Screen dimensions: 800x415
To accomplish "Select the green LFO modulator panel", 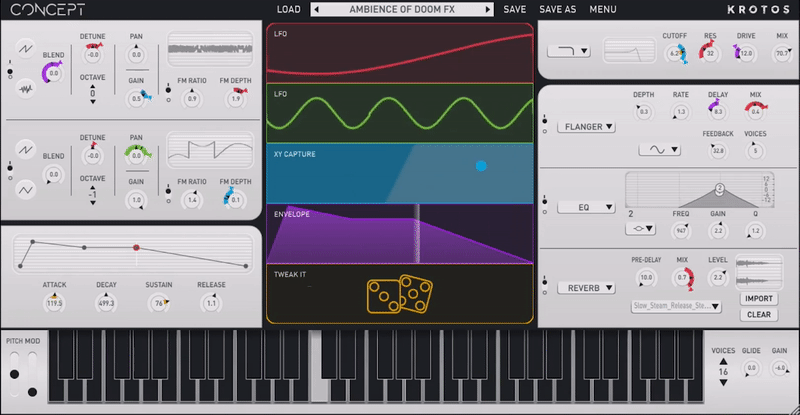I will coord(399,113).
